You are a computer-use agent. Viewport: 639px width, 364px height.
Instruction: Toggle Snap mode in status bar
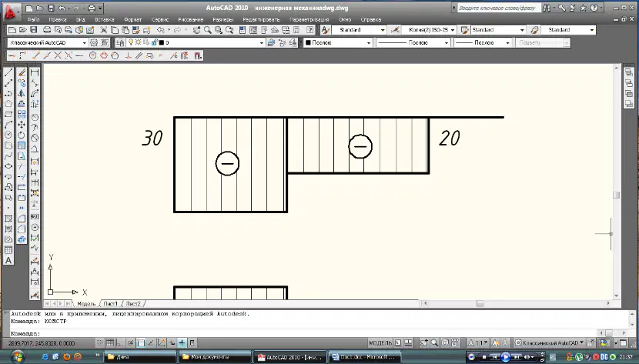[99, 342]
